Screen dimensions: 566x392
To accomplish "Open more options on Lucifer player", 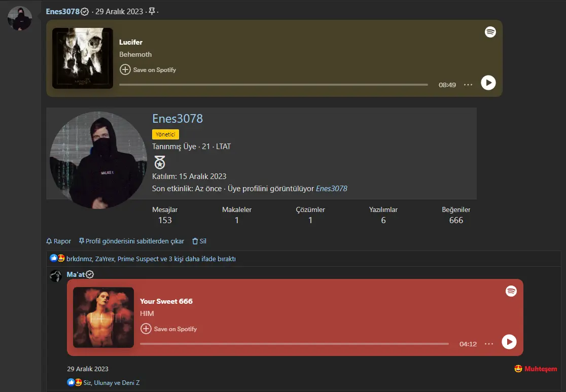I will (x=468, y=85).
